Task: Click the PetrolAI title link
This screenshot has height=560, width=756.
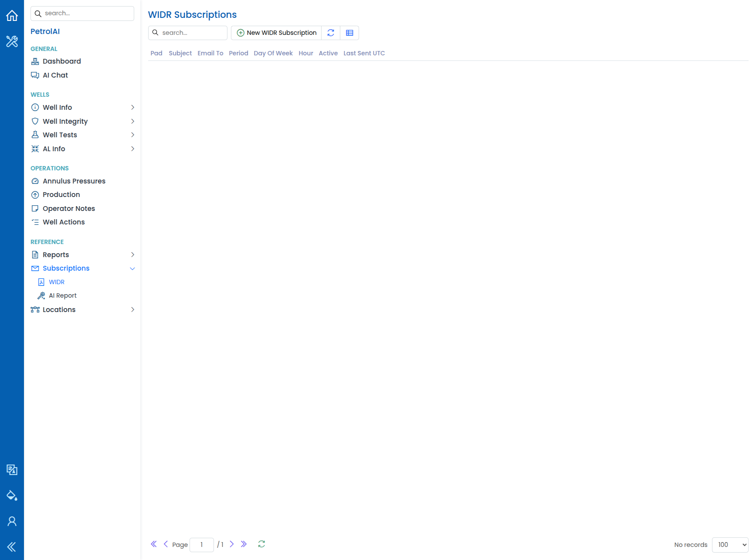Action: pyautogui.click(x=45, y=31)
